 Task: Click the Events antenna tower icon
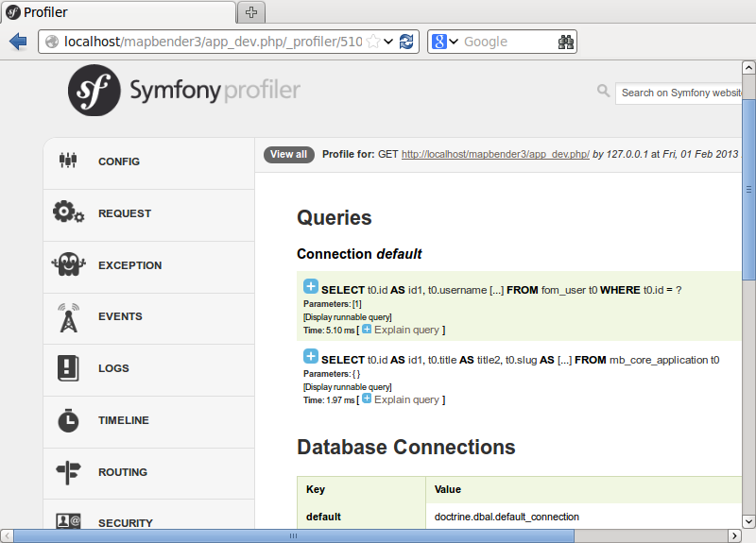pyautogui.click(x=68, y=317)
